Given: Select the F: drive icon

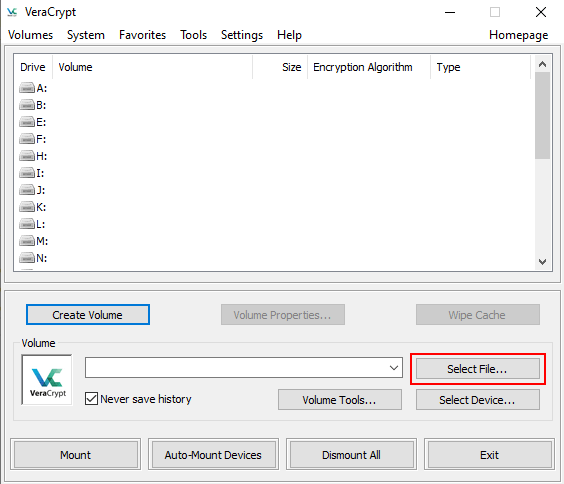Looking at the screenshot, I should pyautogui.click(x=27, y=139).
